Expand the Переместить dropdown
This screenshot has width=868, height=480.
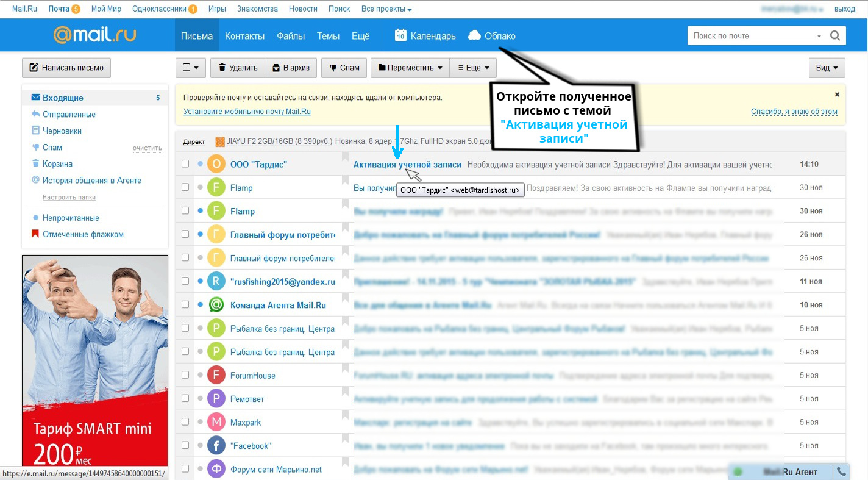[410, 68]
